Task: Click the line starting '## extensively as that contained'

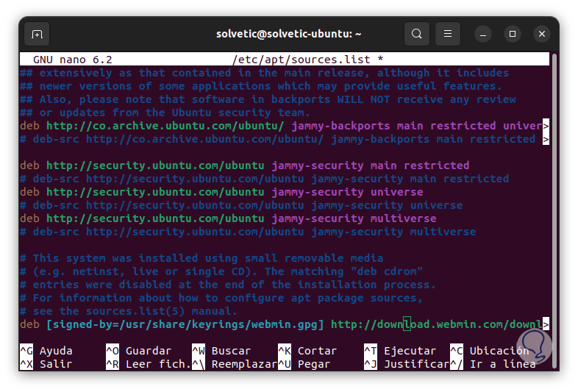Action: [x=264, y=73]
